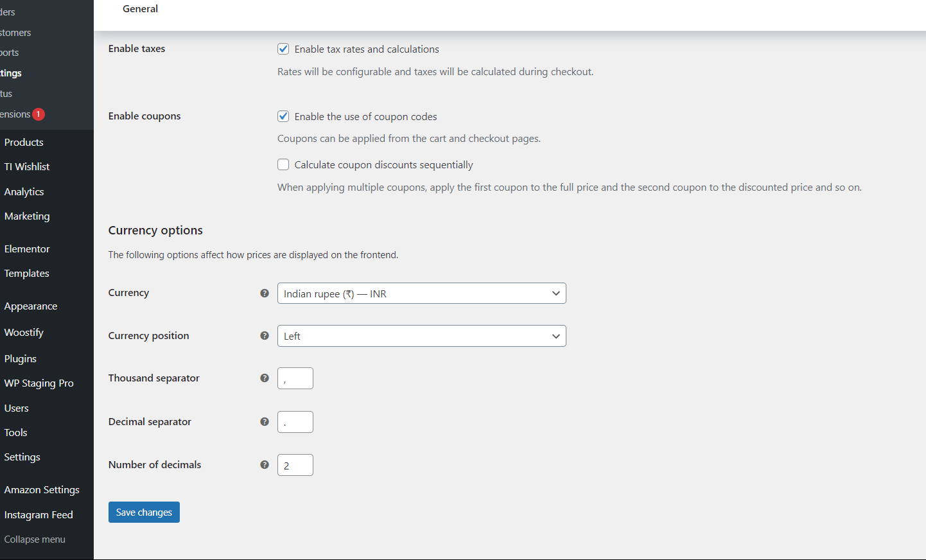Click the Save changes button
This screenshot has width=926, height=560.
[x=144, y=512]
